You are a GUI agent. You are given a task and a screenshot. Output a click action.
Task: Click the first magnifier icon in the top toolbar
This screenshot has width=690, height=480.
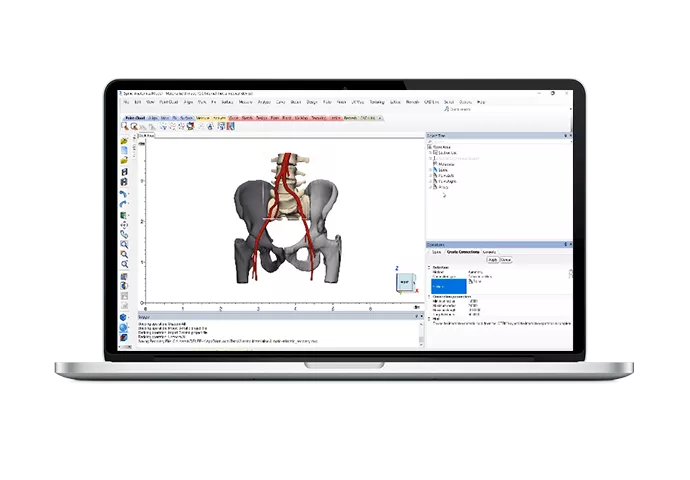pyautogui.click(x=125, y=126)
